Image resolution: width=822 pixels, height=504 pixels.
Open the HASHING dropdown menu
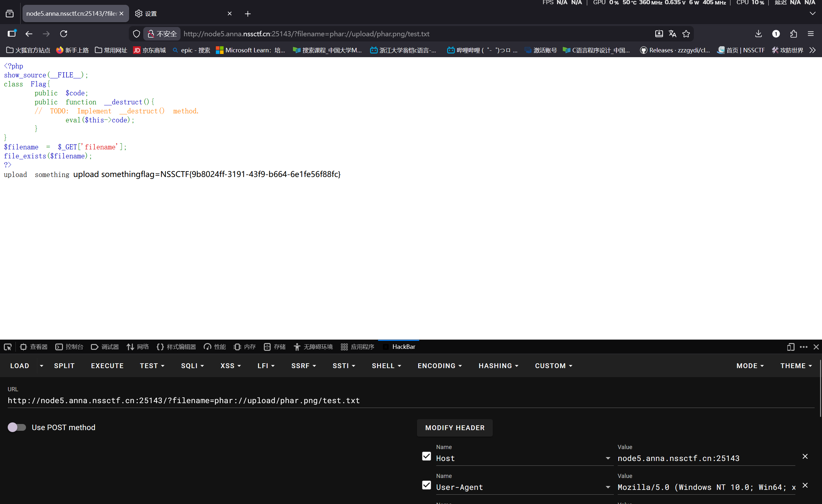coord(499,366)
